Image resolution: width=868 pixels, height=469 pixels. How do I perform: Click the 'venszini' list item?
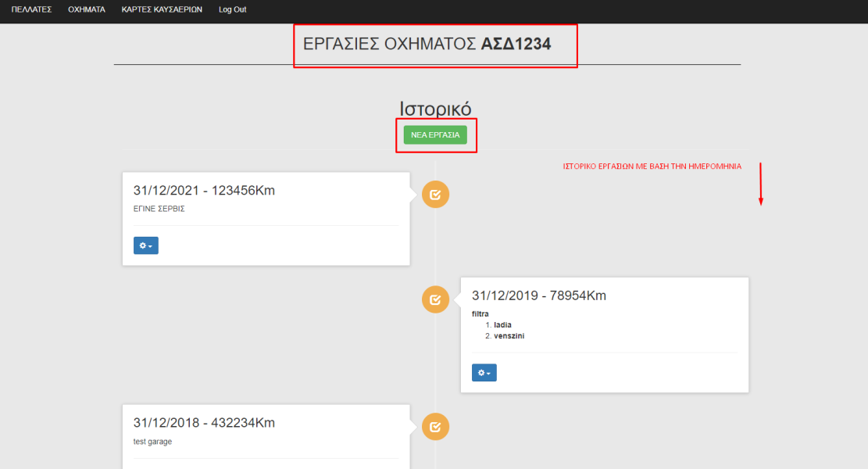[509, 335]
